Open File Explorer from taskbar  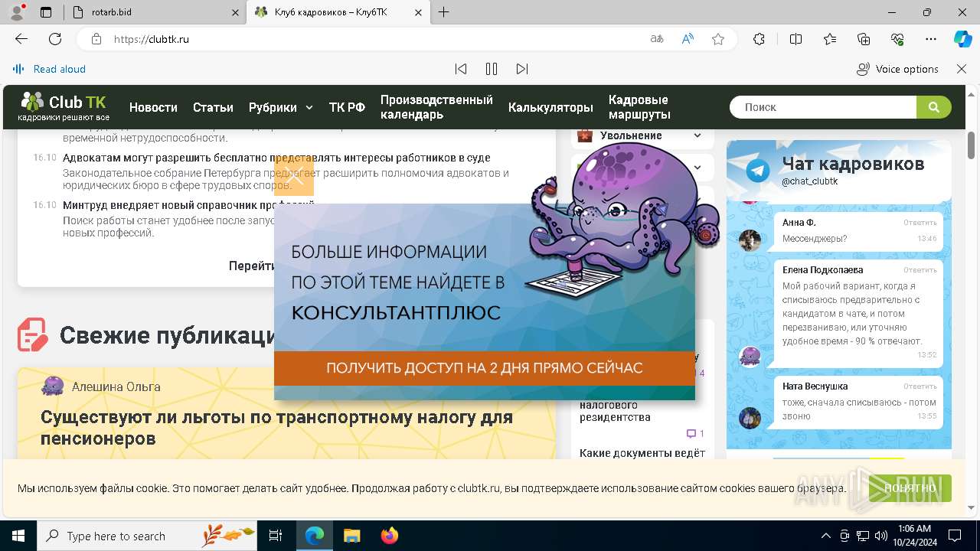[x=351, y=536]
